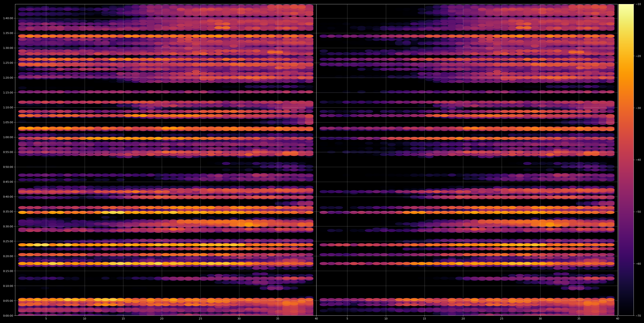Select the 1:40:00 y-axis tick label
Screen dimensions: 644x323
pyautogui.click(x=8, y=18)
